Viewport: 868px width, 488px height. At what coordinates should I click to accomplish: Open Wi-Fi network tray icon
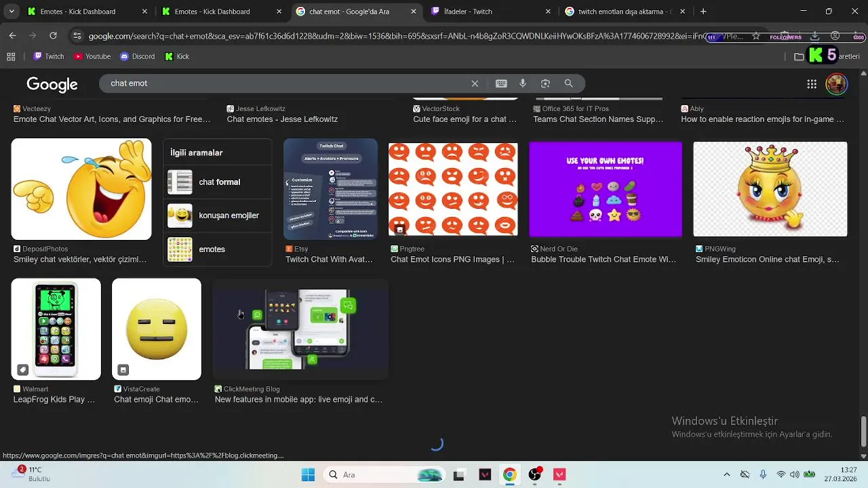coord(781,474)
